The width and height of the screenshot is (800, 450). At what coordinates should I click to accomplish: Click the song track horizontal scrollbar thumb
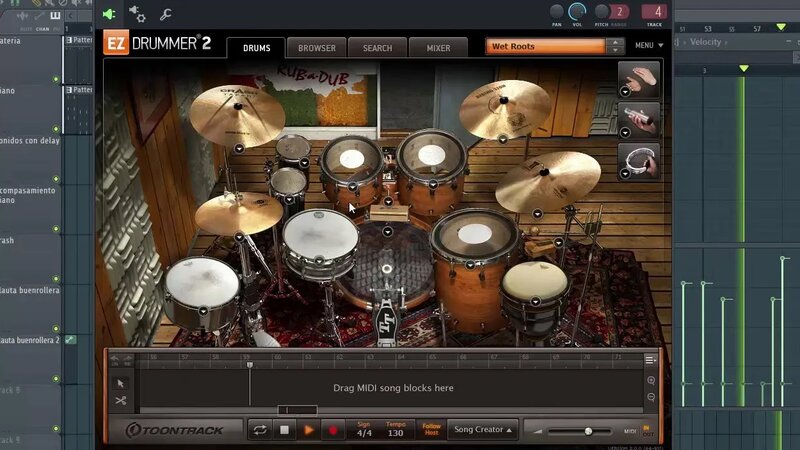click(297, 410)
